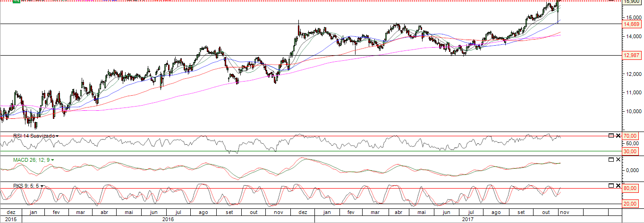
Task: Click the MACD 0,000 axis value
Action: [x=632, y=170]
